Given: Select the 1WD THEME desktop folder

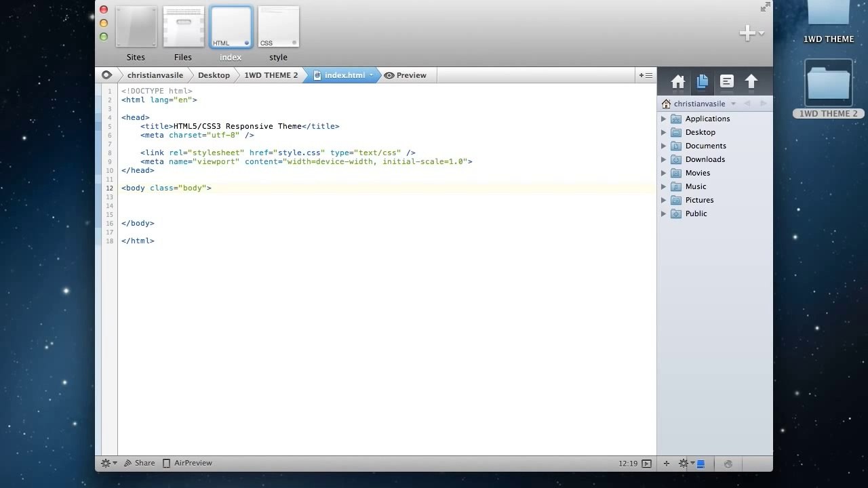Looking at the screenshot, I should [x=829, y=22].
